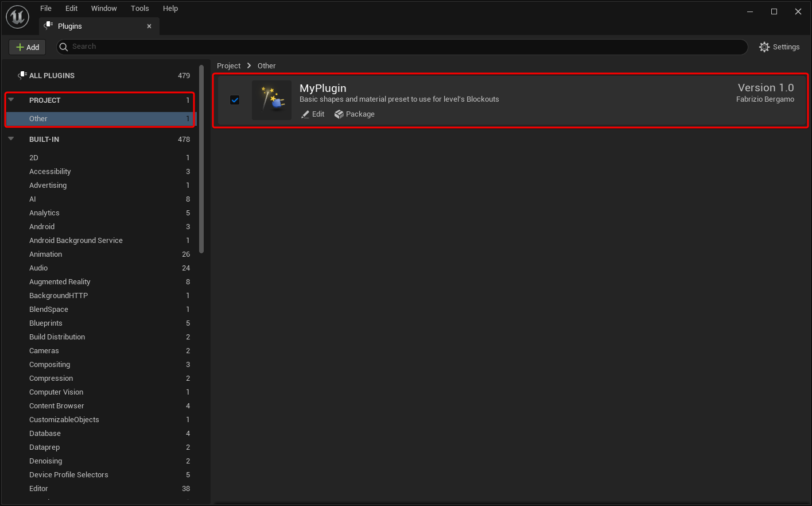Collapse the PROJECT category

pyautogui.click(x=11, y=99)
